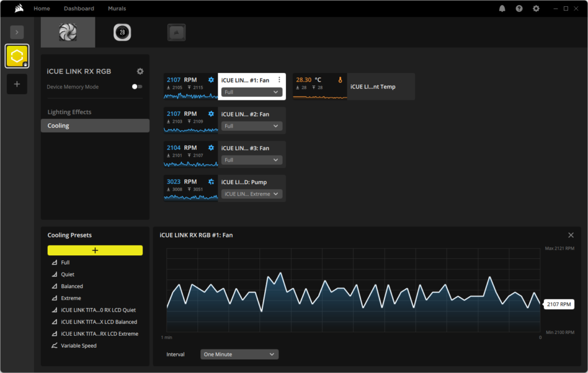The height and width of the screenshot is (373, 588).
Task: Close the Fan #1 graph panel
Action: tap(571, 235)
